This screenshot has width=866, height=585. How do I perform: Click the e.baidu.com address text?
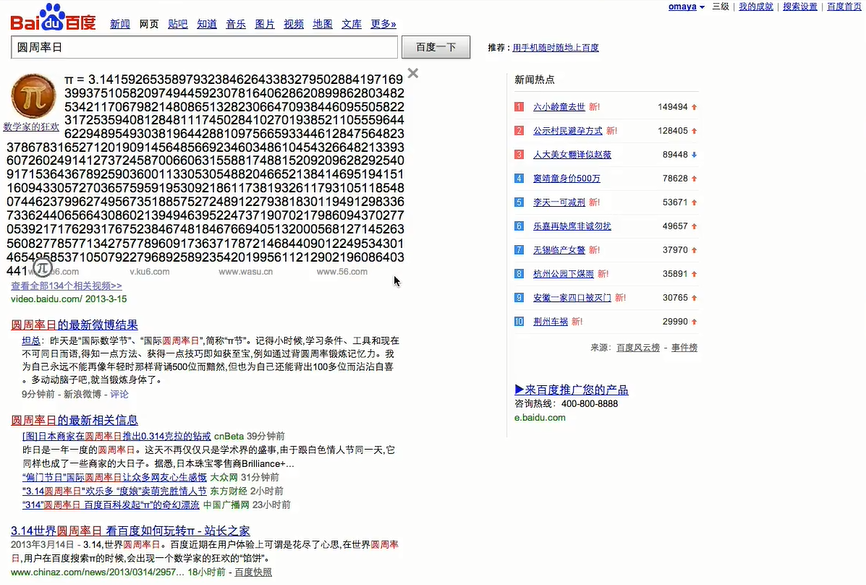click(x=540, y=418)
